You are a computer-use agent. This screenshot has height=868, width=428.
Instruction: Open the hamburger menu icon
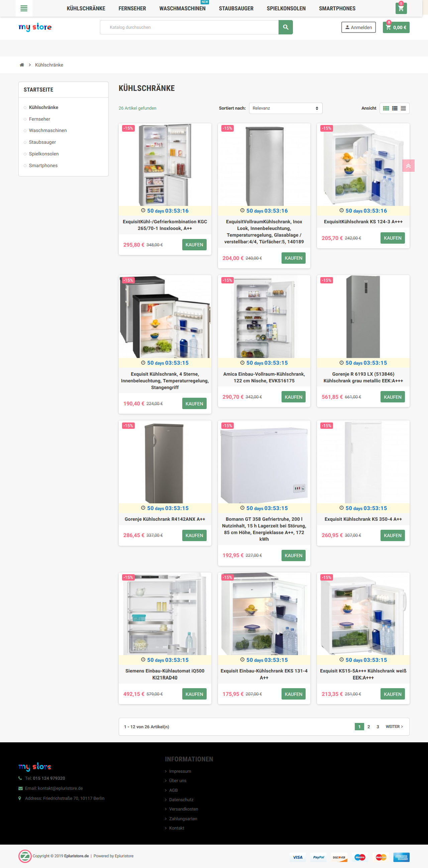(24, 8)
